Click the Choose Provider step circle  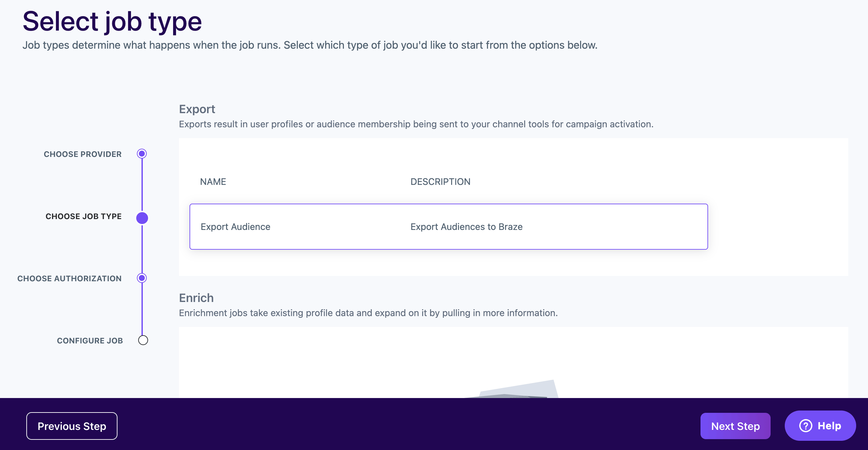point(142,154)
